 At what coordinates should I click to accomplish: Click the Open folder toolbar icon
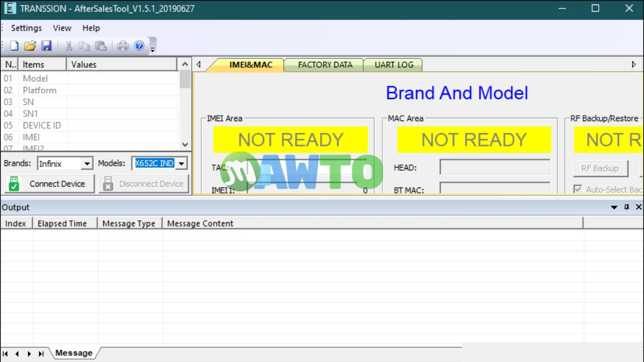click(30, 46)
